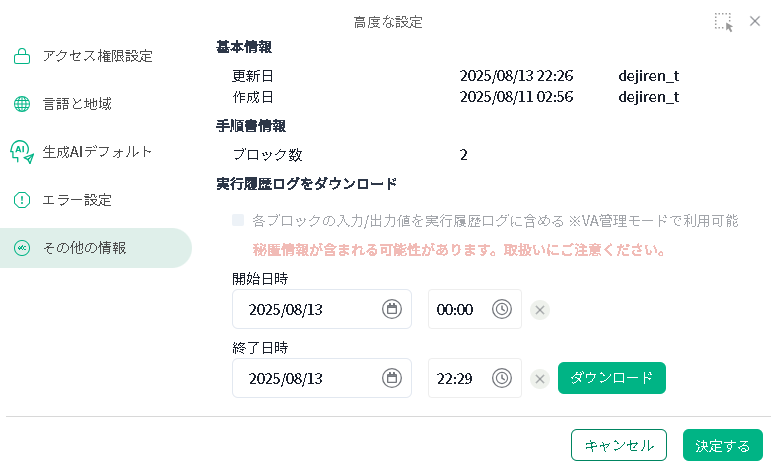The image size is (777, 468).
Task: Toggle checkbox for including block input/output values
Action: 238,220
